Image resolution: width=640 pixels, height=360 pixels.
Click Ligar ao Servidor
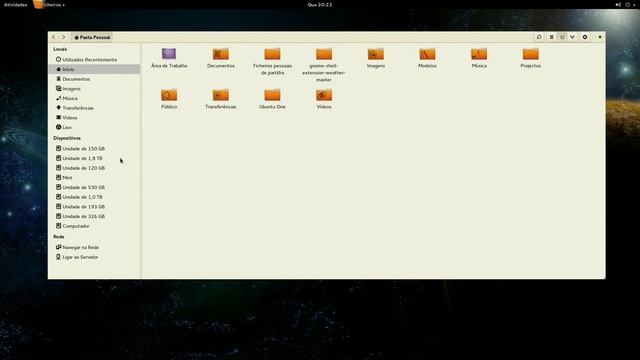(x=94, y=257)
